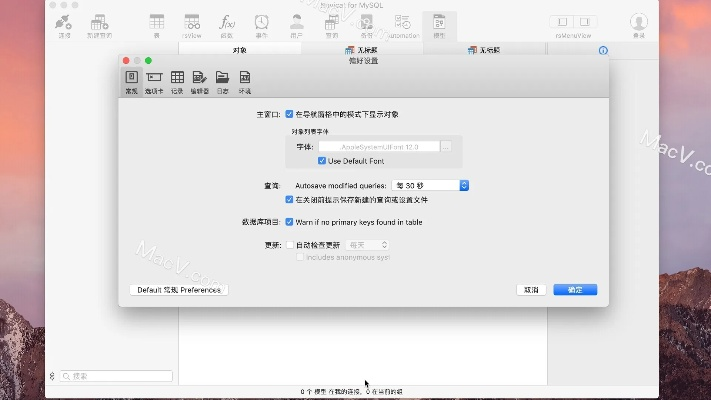Select the 表 table icon in main toolbar
This screenshot has height=400, width=711.
(x=157, y=26)
